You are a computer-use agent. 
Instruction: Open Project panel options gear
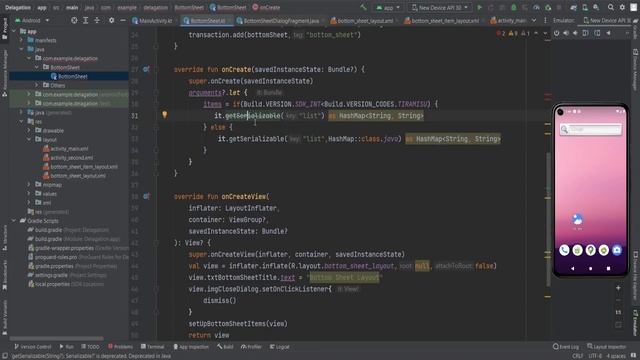click(x=111, y=20)
